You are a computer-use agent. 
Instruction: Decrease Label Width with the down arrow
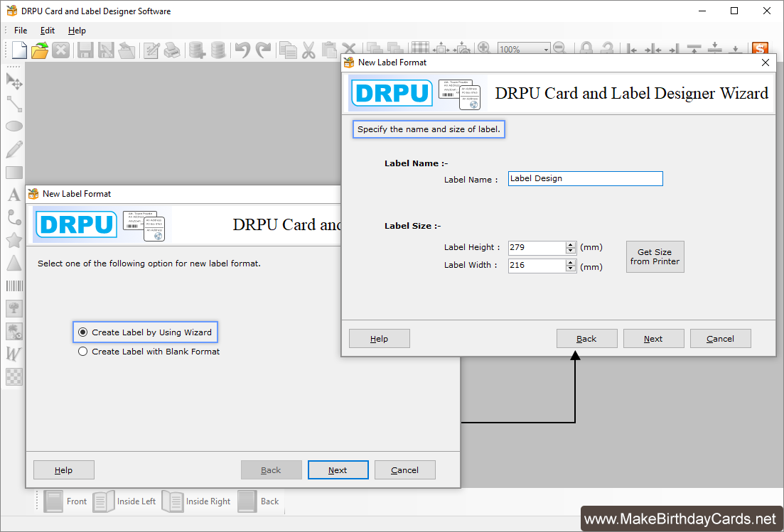tap(570, 269)
